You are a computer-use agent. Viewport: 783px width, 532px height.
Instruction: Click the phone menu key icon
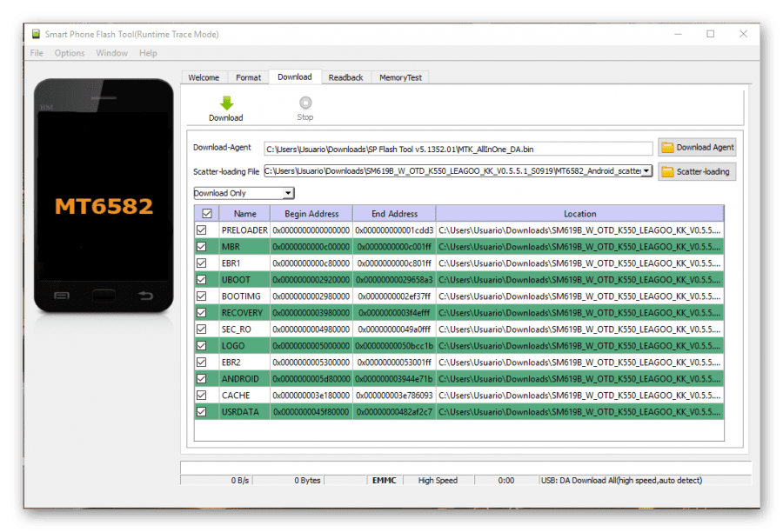tap(62, 296)
